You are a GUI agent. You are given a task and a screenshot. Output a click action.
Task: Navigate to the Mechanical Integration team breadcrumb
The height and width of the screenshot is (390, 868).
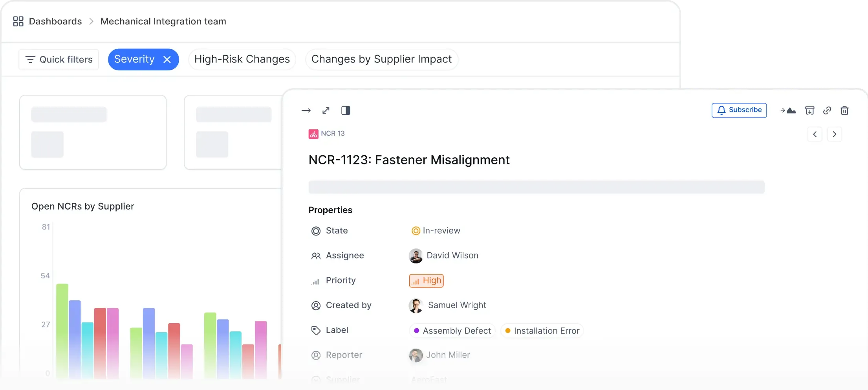[x=163, y=21]
